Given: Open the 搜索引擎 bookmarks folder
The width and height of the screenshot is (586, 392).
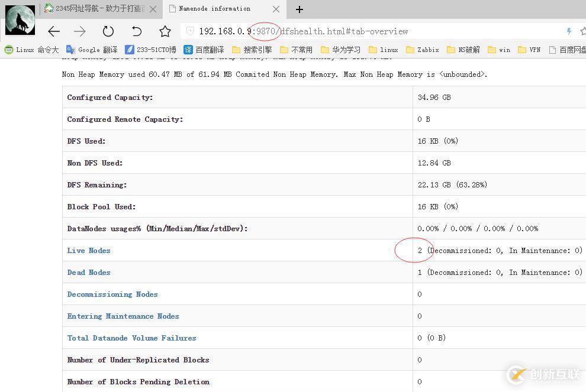Looking at the screenshot, I should click(x=252, y=50).
